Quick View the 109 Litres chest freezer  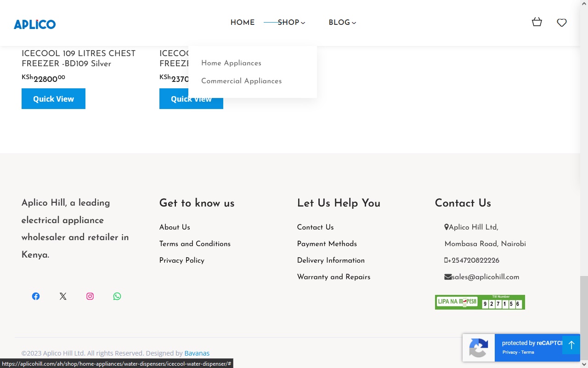tap(53, 99)
